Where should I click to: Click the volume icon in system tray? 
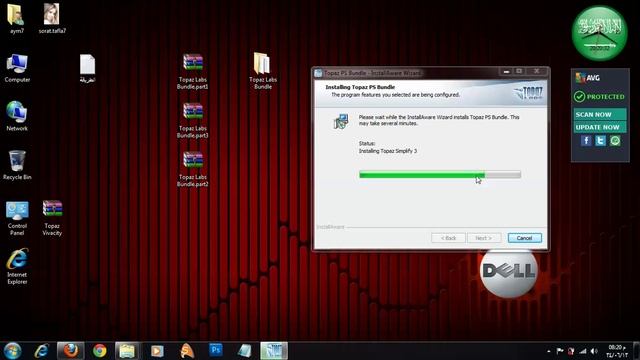coord(594,351)
